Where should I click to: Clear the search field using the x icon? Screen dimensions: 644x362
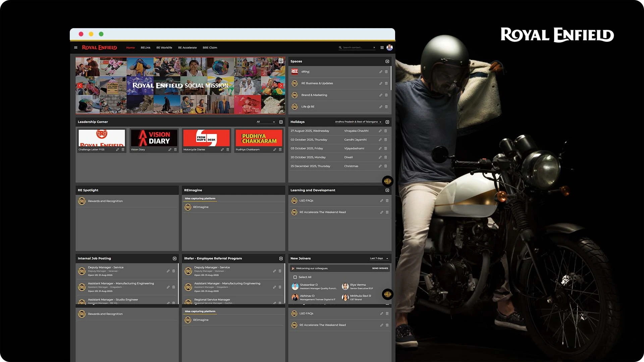(374, 47)
